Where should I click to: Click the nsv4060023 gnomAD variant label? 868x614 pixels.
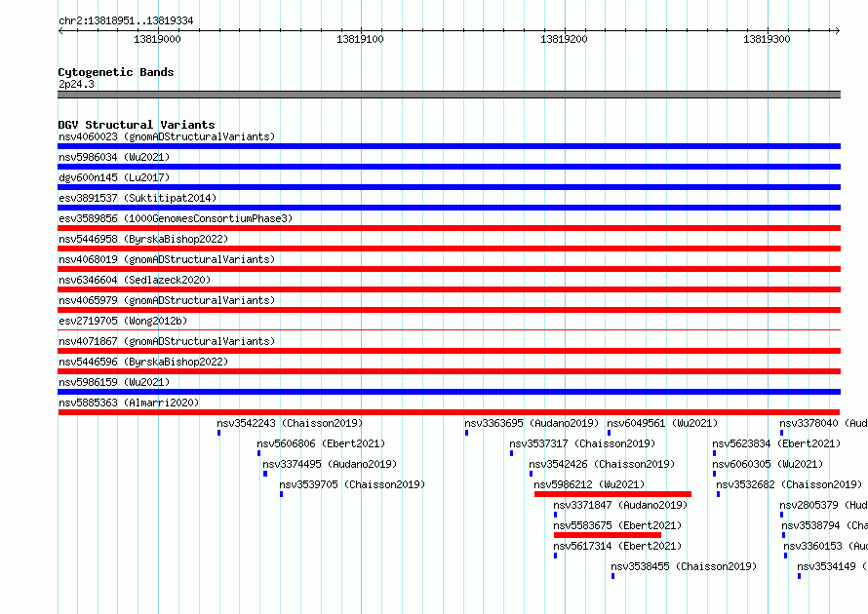[167, 136]
